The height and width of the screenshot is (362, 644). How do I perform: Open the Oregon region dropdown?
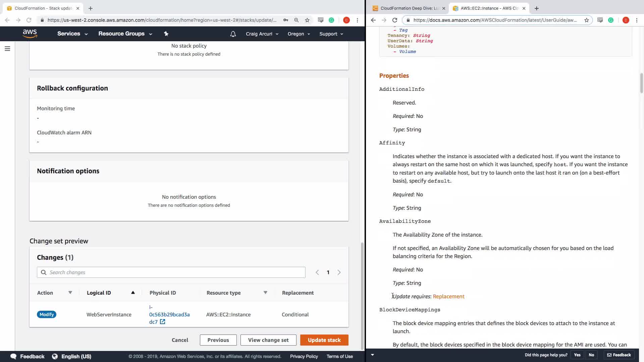299,34
